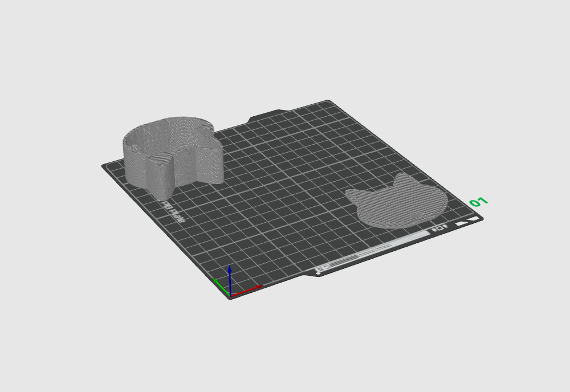Image resolution: width=570 pixels, height=392 pixels.
Task: Click the PEI Plate text on bed
Action: [173, 211]
